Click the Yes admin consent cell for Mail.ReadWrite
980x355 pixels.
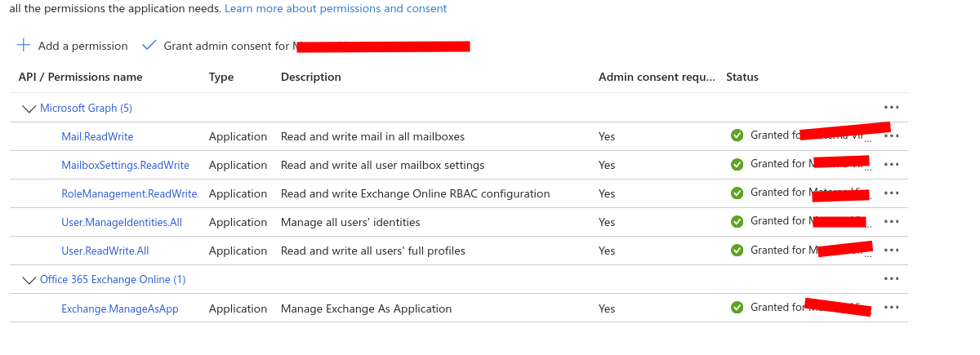607,136
